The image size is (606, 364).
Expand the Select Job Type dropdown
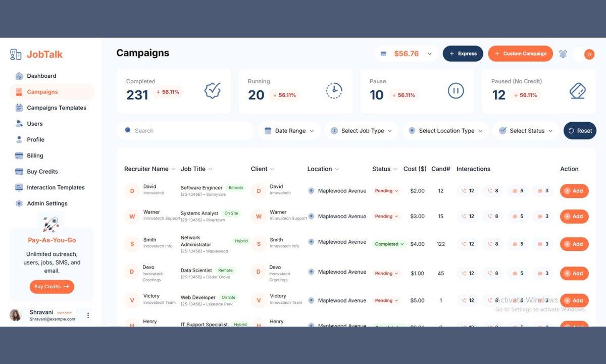click(362, 131)
